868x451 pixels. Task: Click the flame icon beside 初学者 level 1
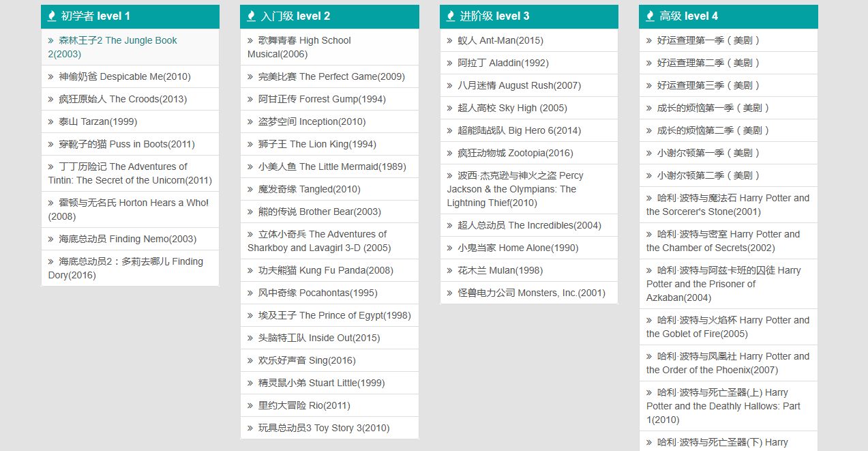52,16
